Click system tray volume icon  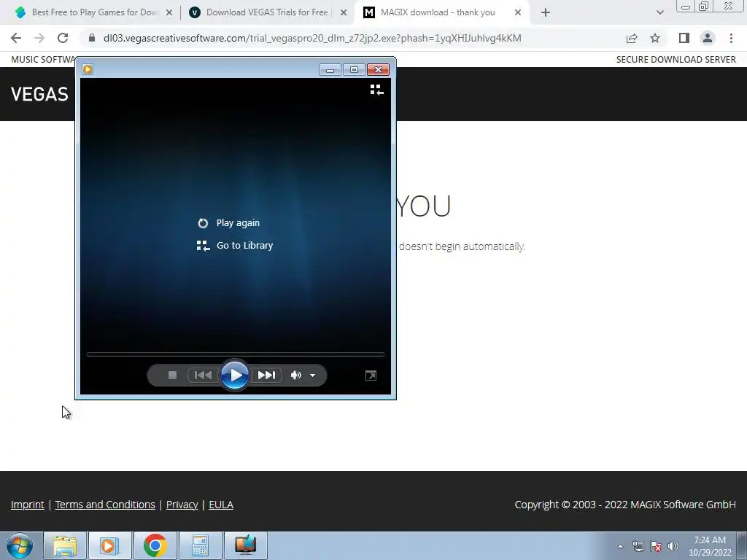pos(673,546)
